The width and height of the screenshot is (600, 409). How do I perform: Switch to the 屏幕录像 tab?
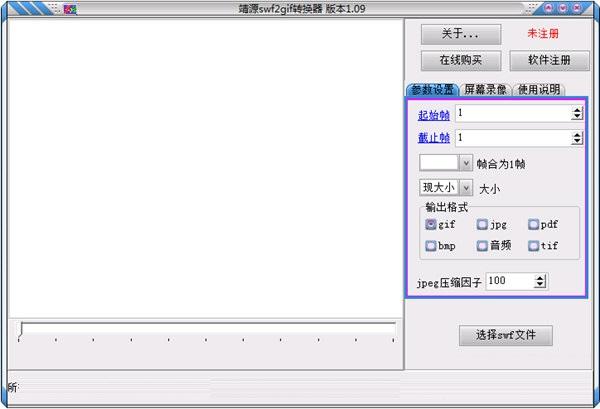[x=485, y=90]
